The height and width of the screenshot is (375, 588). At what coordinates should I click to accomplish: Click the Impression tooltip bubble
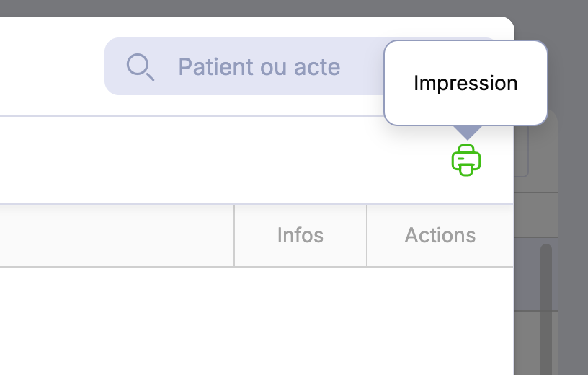465,83
